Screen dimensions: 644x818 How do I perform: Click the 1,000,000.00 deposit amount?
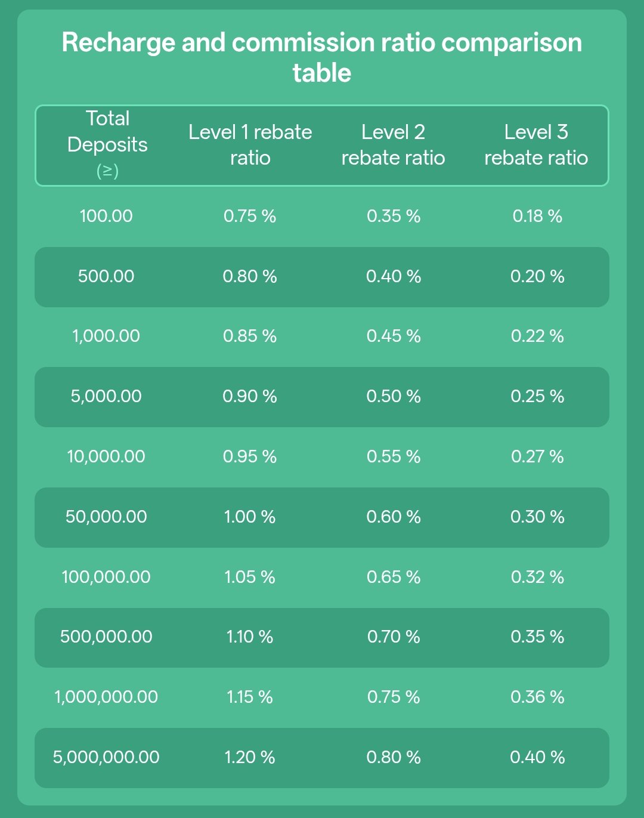[x=106, y=697]
